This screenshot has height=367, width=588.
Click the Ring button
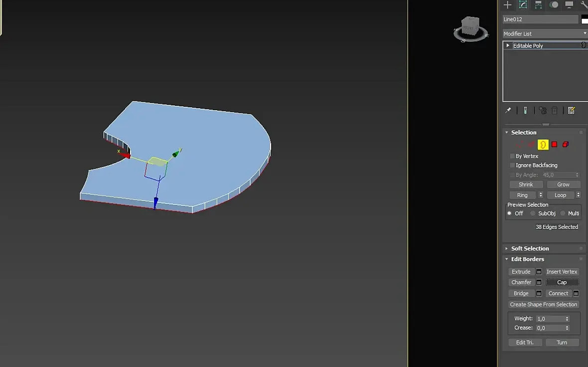coord(522,195)
